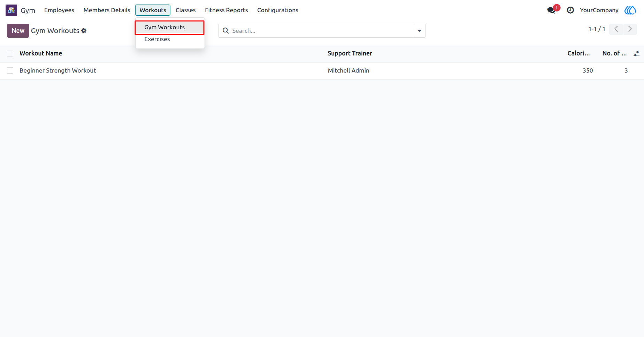Open Fitness Reports menu
644x337 pixels.
click(x=227, y=10)
